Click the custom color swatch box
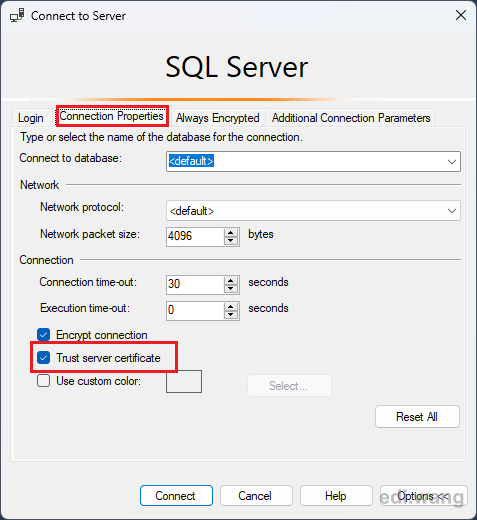477x520 pixels. (x=184, y=381)
